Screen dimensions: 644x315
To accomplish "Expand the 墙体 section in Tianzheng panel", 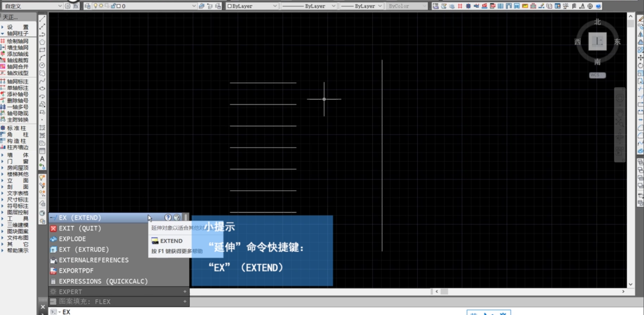I will [17, 155].
